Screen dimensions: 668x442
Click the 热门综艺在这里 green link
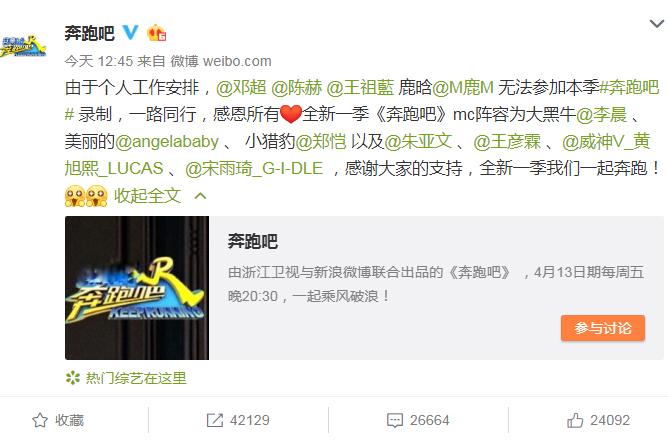[136, 378]
